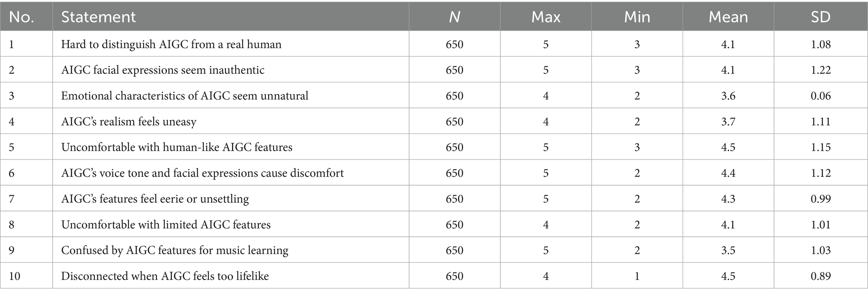Select the SD value 1.22
Image resolution: width=868 pixels, height=296 pixels.
821,70
